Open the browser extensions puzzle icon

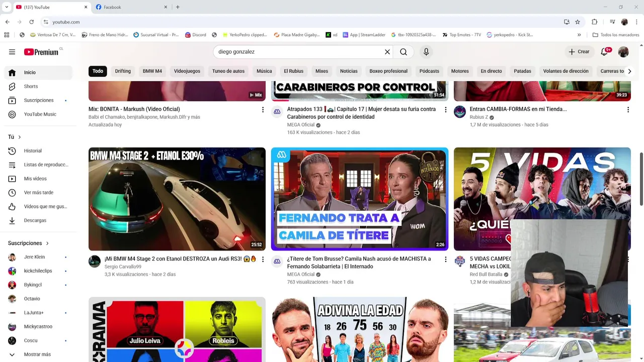[x=594, y=22]
